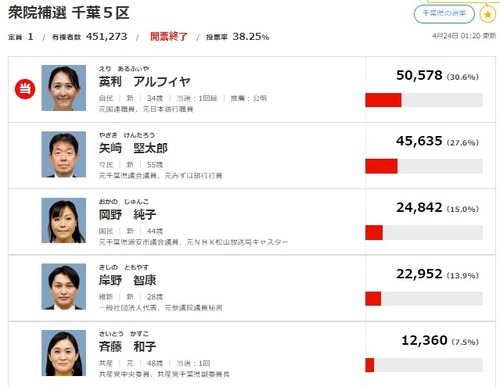Click photo of 斉藤 和子

point(64,353)
